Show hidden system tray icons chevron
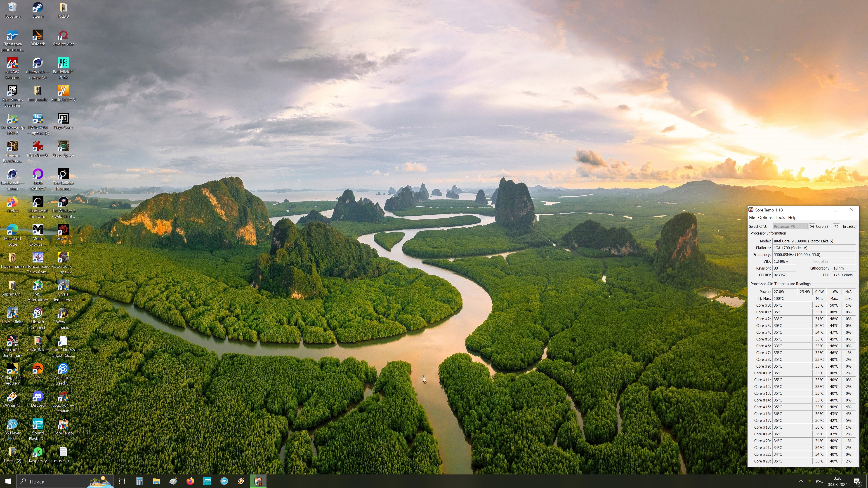868x488 pixels. (801, 481)
